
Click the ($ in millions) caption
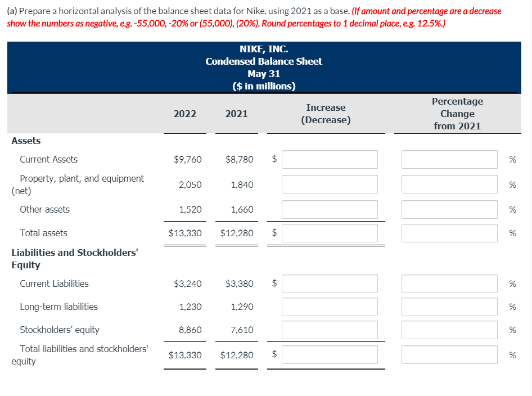(x=264, y=86)
